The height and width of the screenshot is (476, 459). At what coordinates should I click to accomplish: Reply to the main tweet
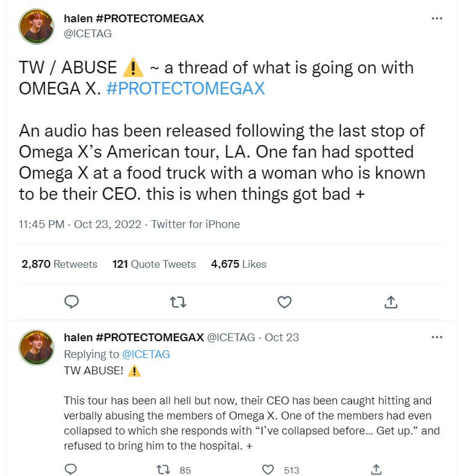[x=72, y=301]
